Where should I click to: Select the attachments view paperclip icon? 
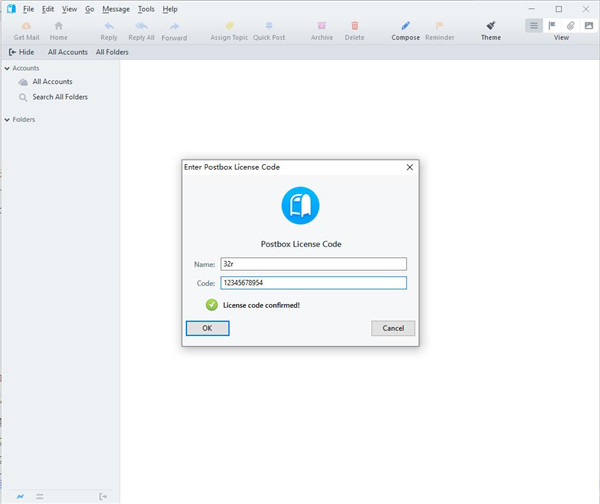click(570, 25)
